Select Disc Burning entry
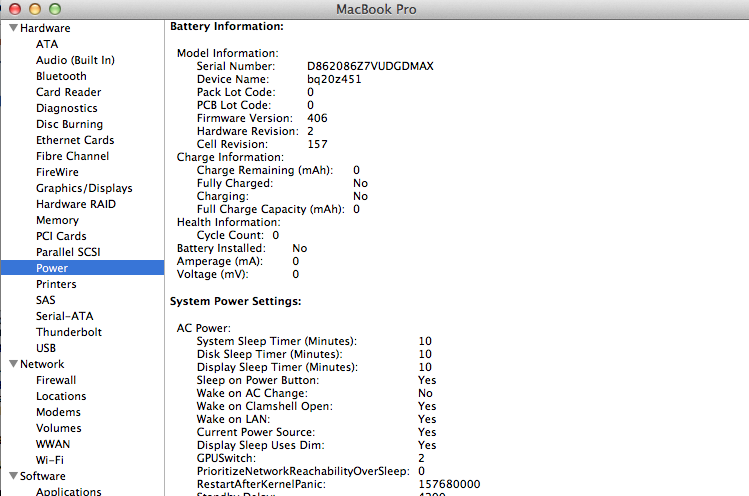This screenshot has height=496, width=749. click(69, 124)
